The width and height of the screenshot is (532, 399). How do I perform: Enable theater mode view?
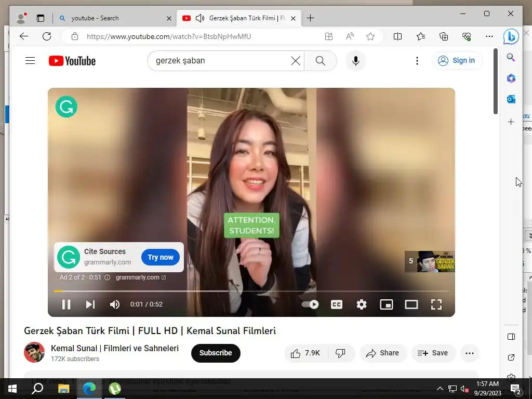coord(411,304)
